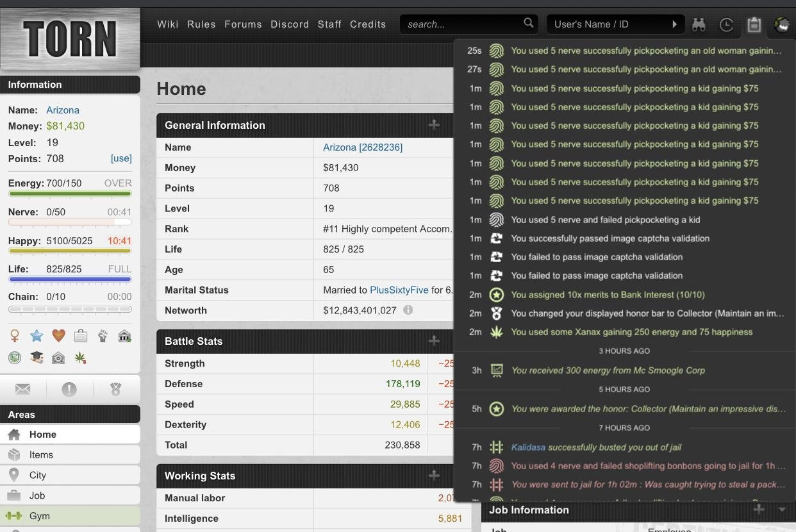
Task: Click the Job Information panel pin control
Action: [x=758, y=510]
